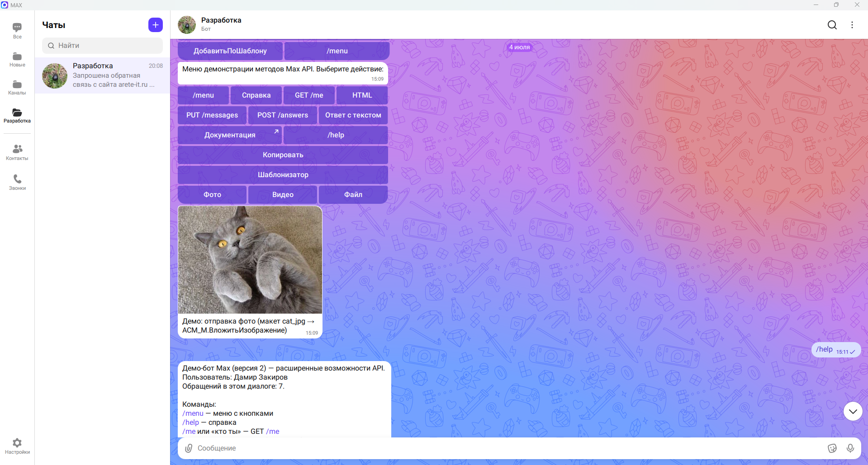Open Контакты section
Viewport: 868px width, 465px height.
click(x=17, y=152)
